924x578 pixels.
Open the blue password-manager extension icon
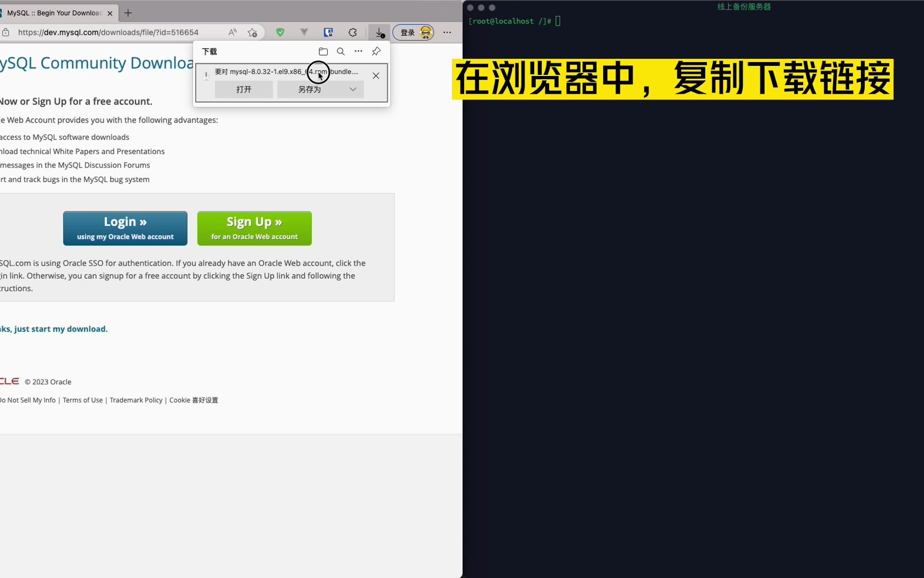328,32
